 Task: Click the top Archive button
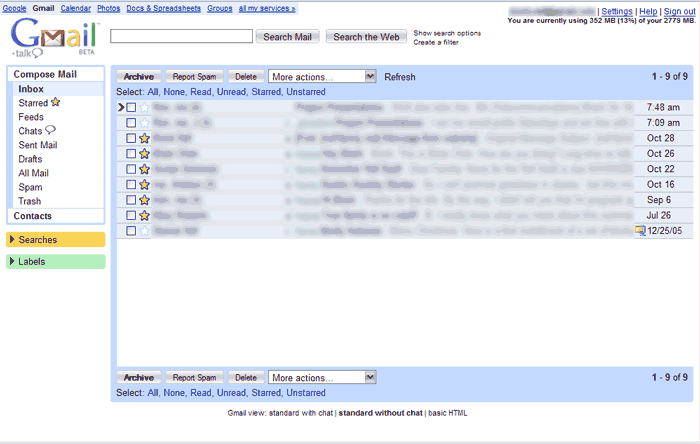[139, 77]
